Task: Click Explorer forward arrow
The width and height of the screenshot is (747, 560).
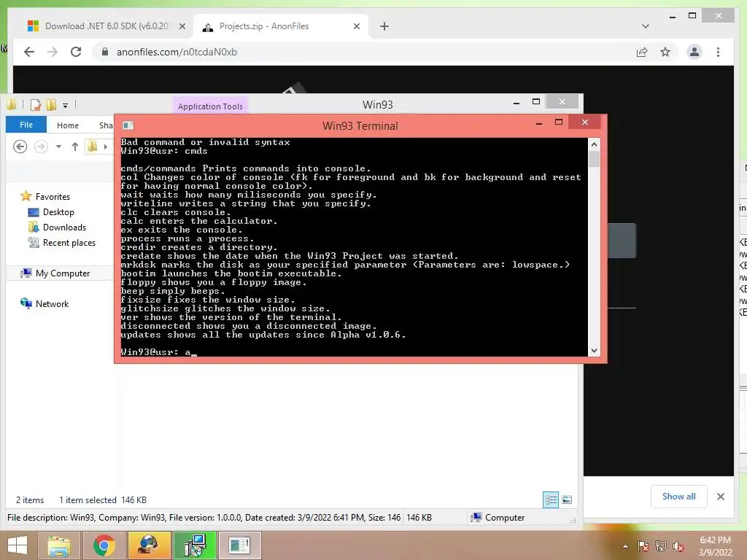Action: point(41,146)
